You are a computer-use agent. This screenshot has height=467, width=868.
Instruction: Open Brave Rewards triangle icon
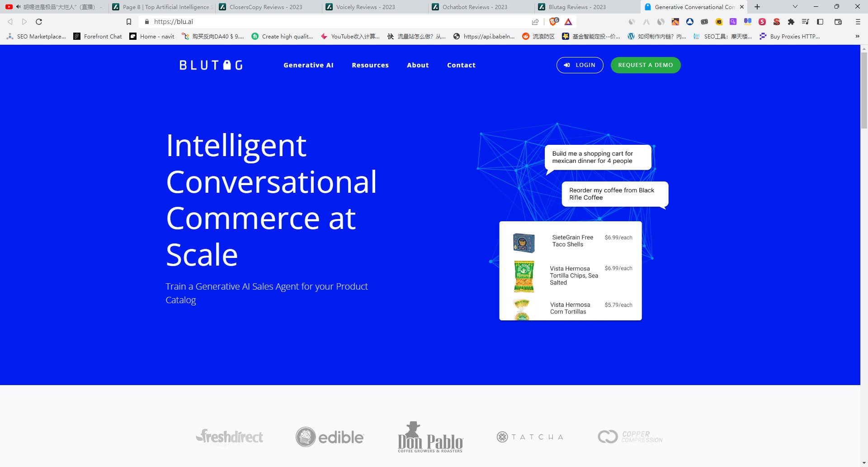(x=568, y=22)
